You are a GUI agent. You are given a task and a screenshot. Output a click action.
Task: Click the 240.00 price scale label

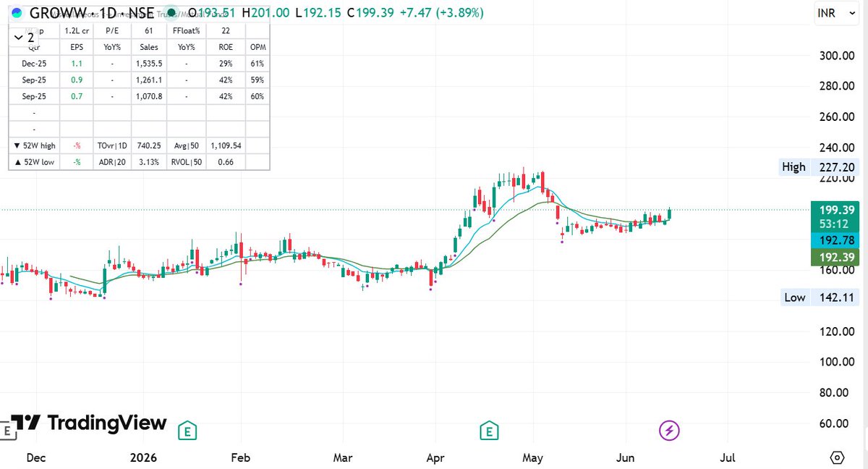(x=837, y=148)
